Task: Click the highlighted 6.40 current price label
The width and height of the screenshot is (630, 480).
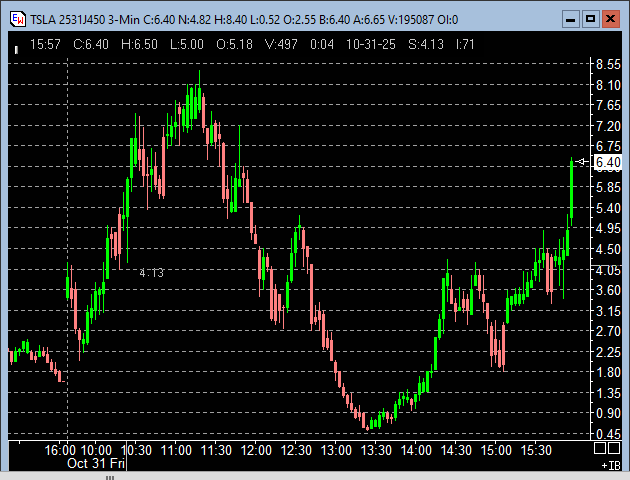Action: pos(608,162)
